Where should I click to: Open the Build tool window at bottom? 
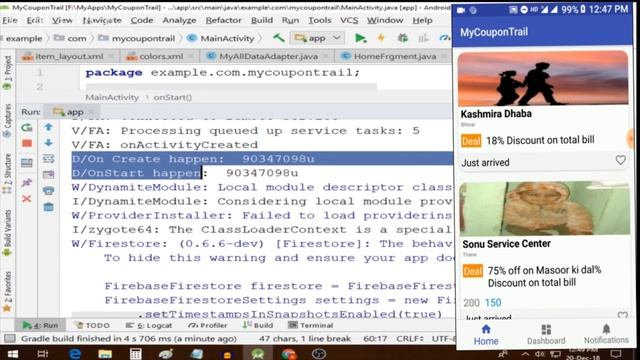tap(258, 325)
